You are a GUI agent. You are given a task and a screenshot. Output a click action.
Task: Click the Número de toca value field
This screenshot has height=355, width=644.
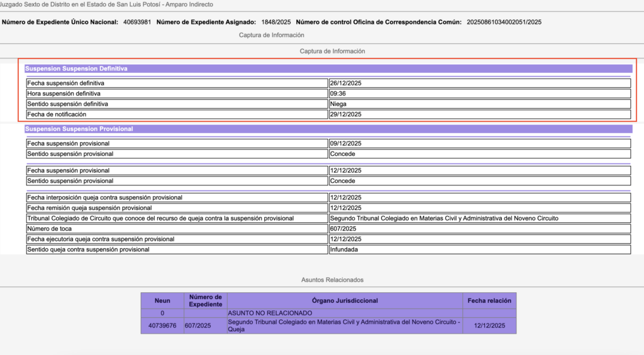[479, 229]
